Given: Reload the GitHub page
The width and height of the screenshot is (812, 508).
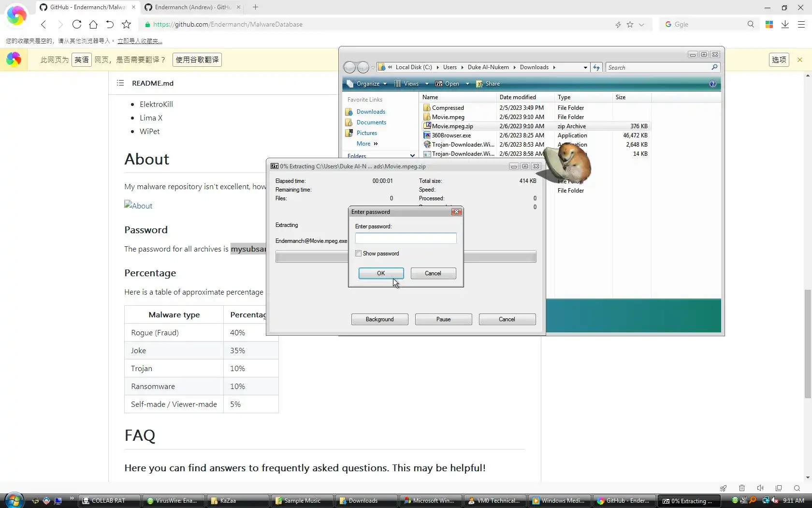Looking at the screenshot, I should pos(76,24).
